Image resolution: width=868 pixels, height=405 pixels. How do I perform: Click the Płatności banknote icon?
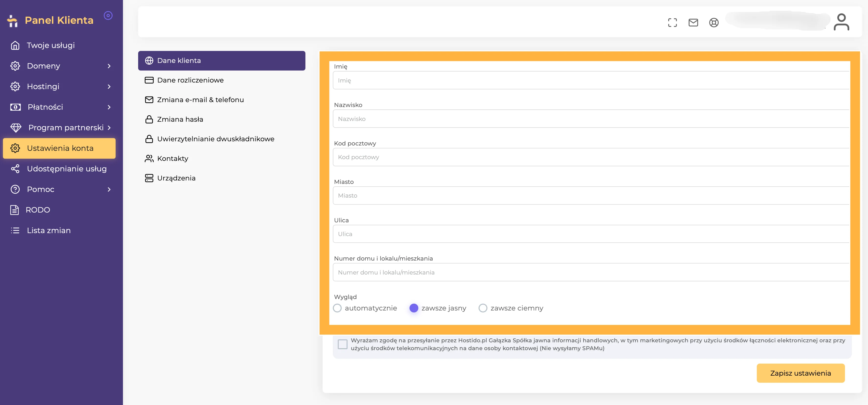point(15,107)
